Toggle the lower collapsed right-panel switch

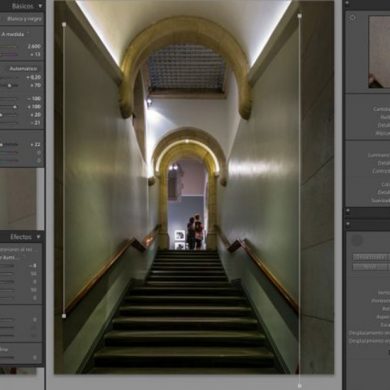[348, 224]
